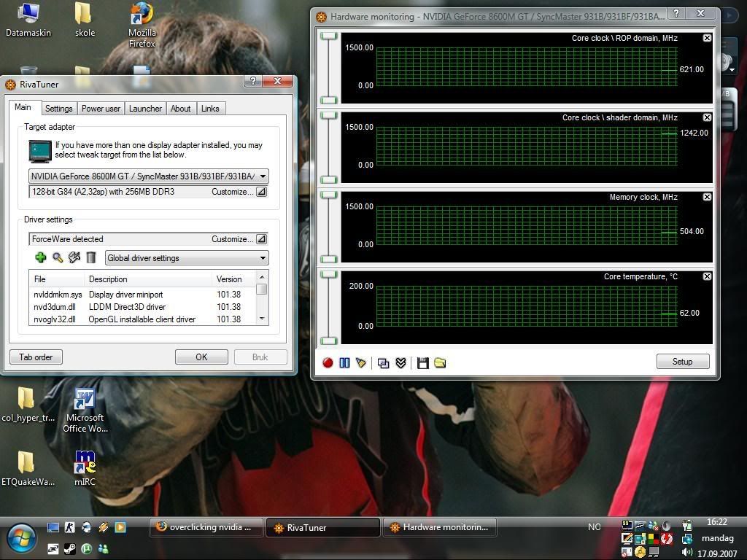Screen dimensions: 747x560
Task: Click the Mozilla Firefox desktop shortcut
Action: pos(142,25)
